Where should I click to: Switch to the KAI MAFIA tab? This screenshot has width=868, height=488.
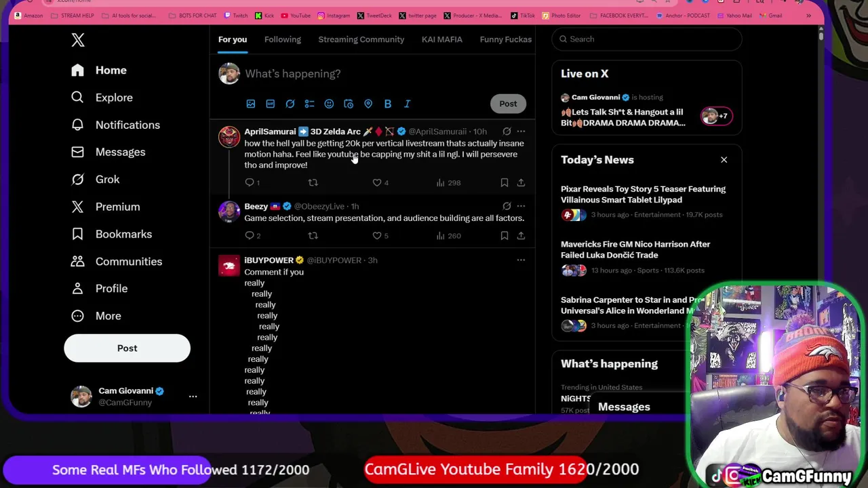(442, 39)
